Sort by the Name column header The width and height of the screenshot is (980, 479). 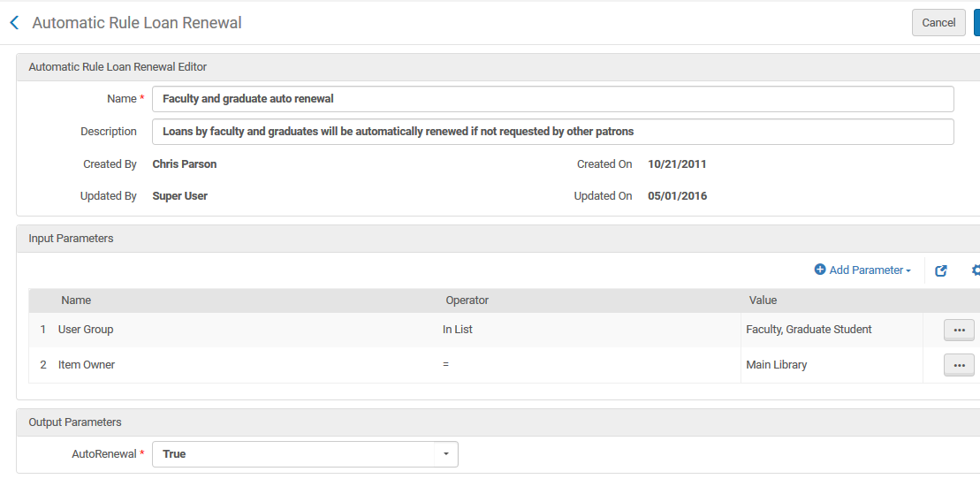(76, 300)
